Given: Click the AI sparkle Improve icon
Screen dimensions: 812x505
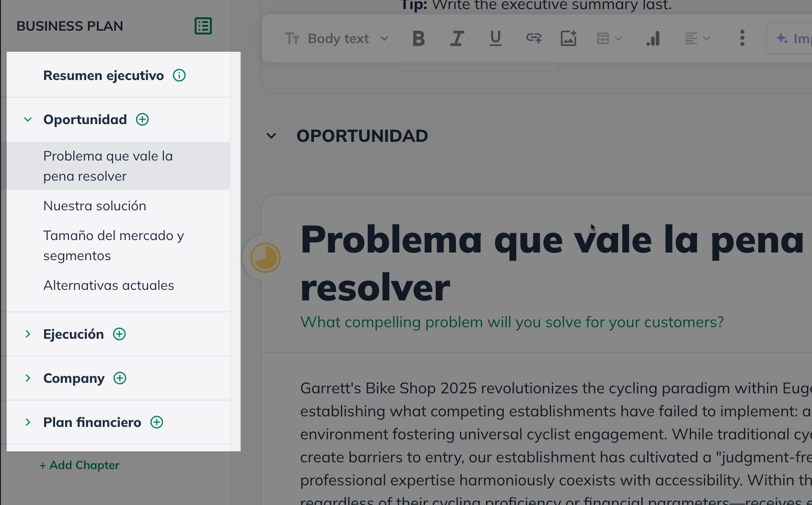Looking at the screenshot, I should (782, 38).
